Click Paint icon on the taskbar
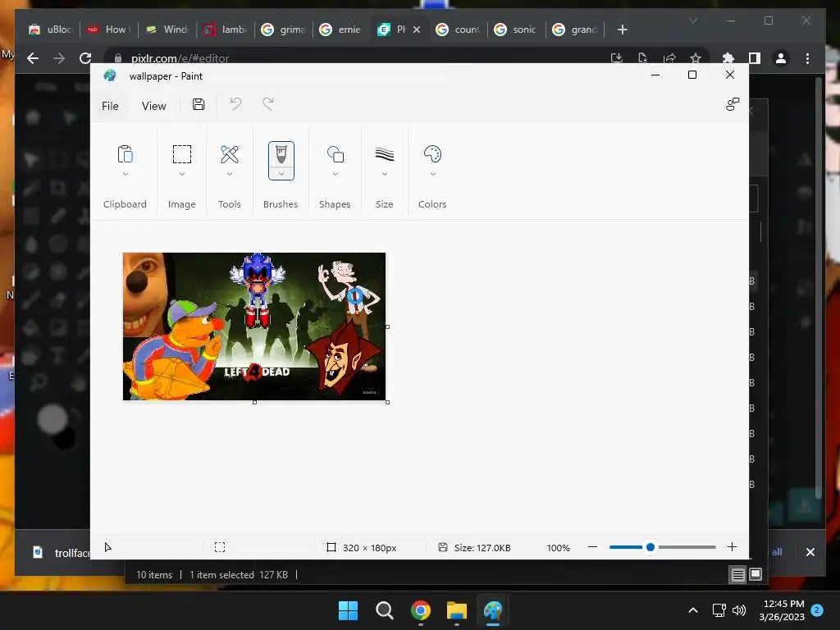The image size is (840, 630). (x=493, y=610)
